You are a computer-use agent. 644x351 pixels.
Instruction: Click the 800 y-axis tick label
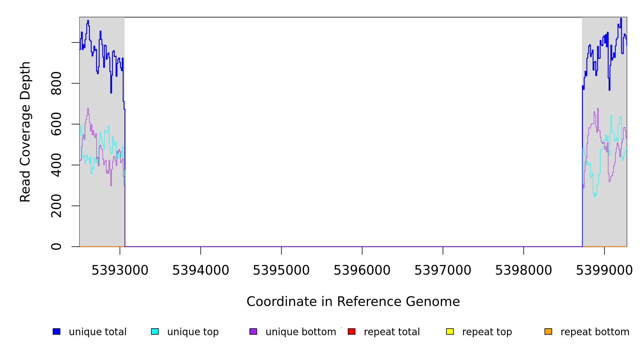pos(56,83)
